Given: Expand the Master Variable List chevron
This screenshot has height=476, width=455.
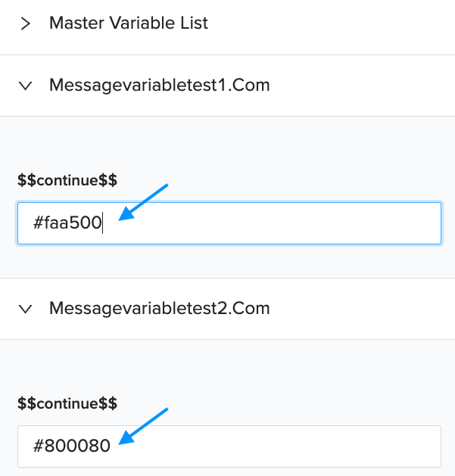Looking at the screenshot, I should [26, 23].
